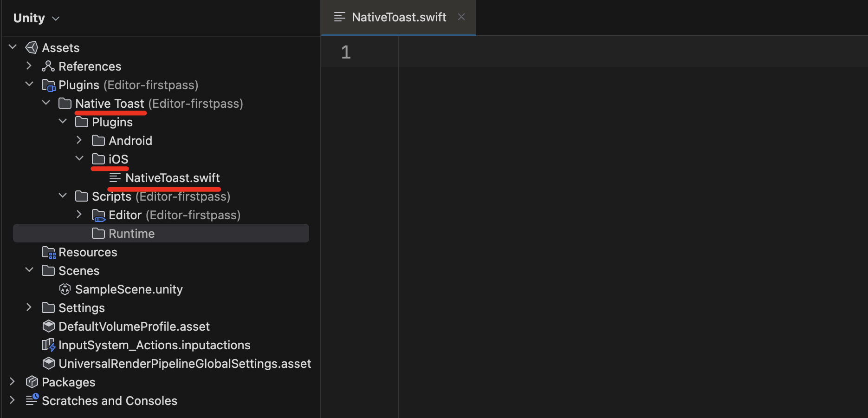Place cursor on the empty first editor line

tap(633, 52)
